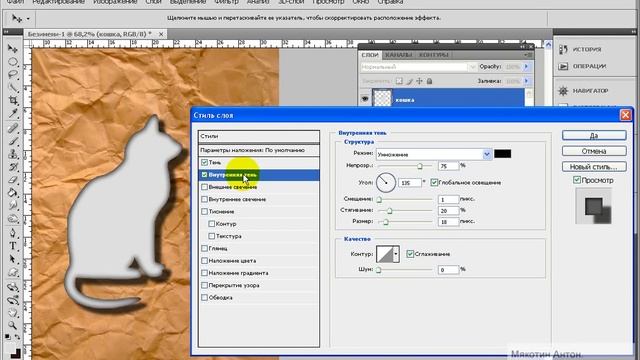
Task: Toggle the Просмотр preview checkbox
Action: click(577, 180)
